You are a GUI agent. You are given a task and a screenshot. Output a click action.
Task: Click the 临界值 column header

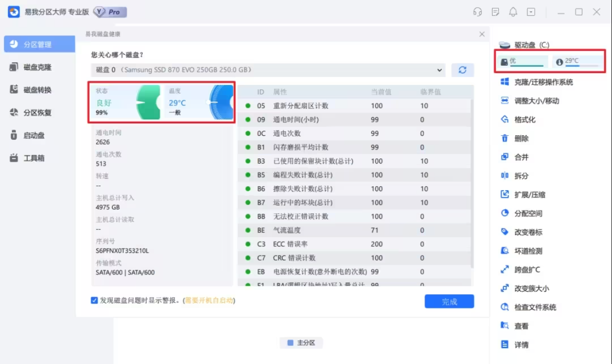[x=430, y=92]
